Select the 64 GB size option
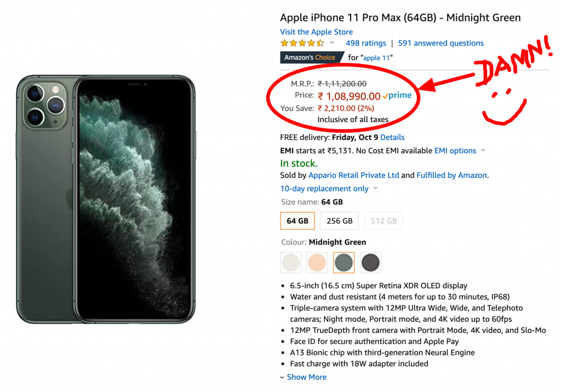Image resolution: width=561 pixels, height=392 pixels. [x=297, y=221]
